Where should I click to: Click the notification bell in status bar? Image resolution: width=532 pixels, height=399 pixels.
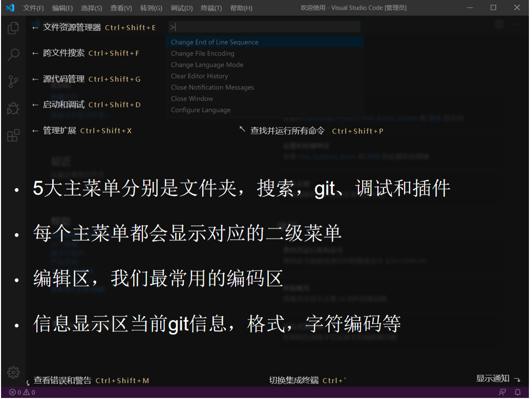518,392
